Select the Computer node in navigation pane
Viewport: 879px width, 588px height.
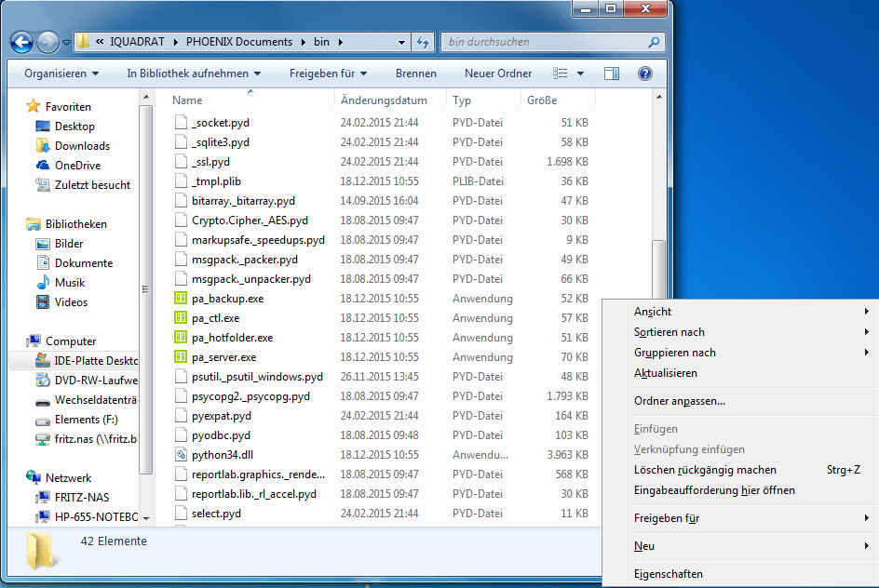(x=71, y=341)
